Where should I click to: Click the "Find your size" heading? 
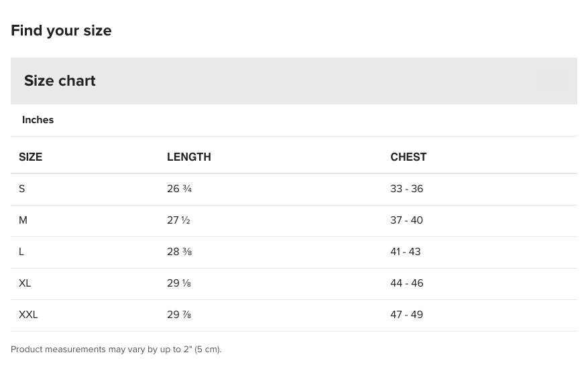(61, 31)
